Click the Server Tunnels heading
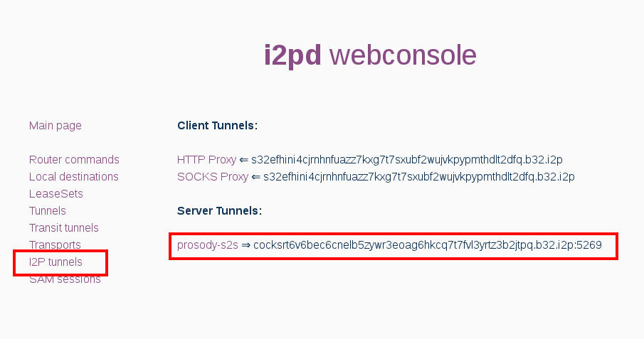 tap(219, 211)
